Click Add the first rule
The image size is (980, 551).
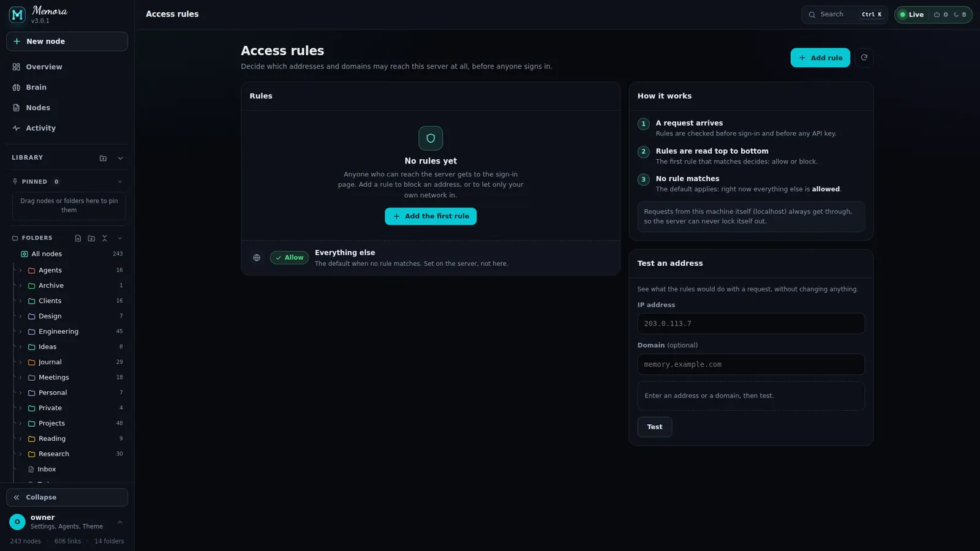(x=431, y=216)
